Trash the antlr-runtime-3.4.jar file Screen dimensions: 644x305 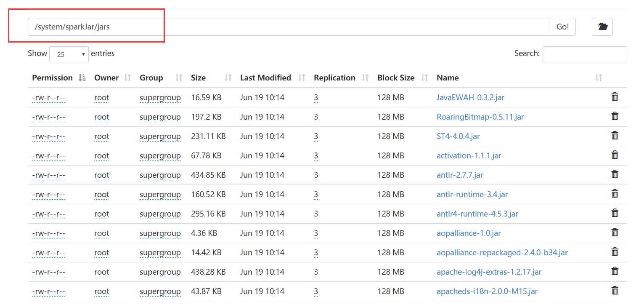tap(615, 194)
